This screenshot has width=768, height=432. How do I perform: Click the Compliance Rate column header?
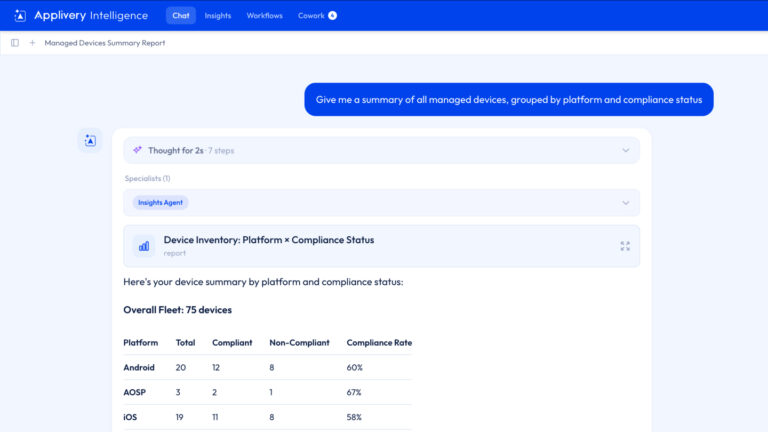click(x=379, y=343)
